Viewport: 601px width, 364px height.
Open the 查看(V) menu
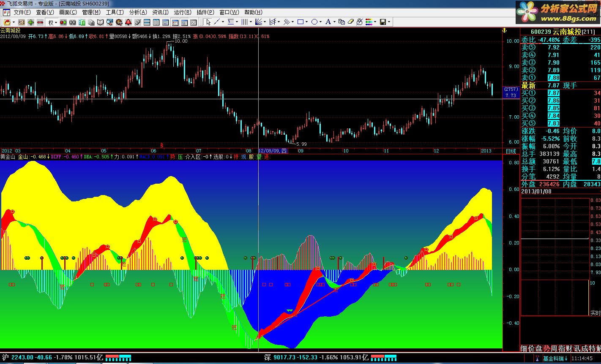45,12
